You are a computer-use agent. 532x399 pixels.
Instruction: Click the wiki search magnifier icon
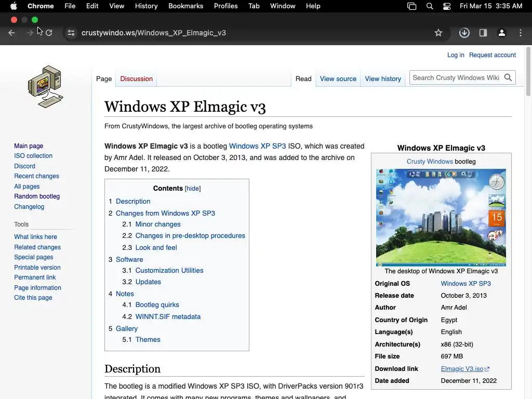pos(508,78)
